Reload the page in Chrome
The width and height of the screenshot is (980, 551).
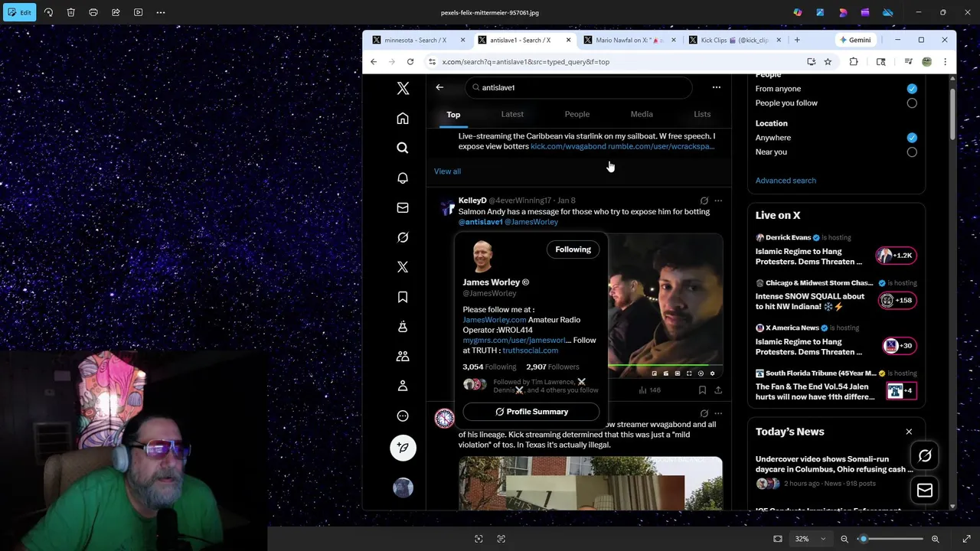(410, 62)
